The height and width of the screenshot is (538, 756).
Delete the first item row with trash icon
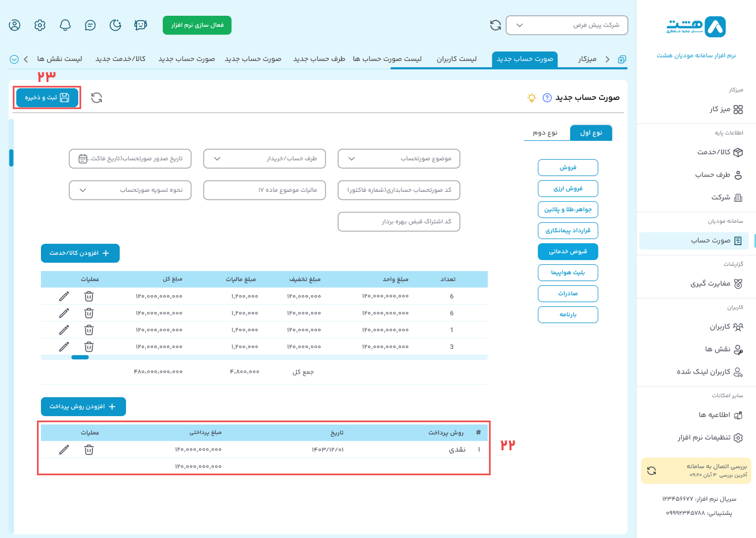(x=89, y=296)
